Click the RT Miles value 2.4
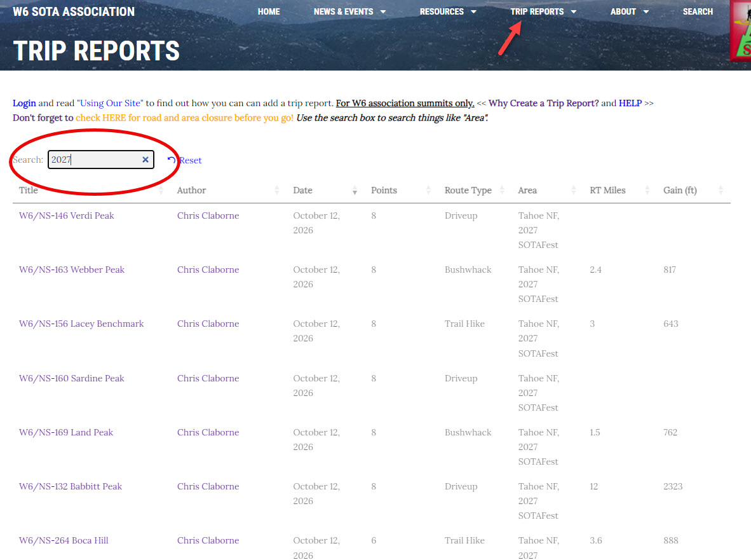Screen dimensions: 751x560 tap(595, 270)
